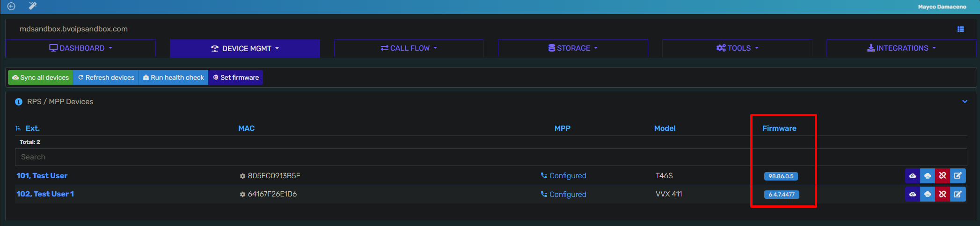Click cloud save icon for 102 Test User 1
The image size is (980, 226).
click(x=928, y=194)
